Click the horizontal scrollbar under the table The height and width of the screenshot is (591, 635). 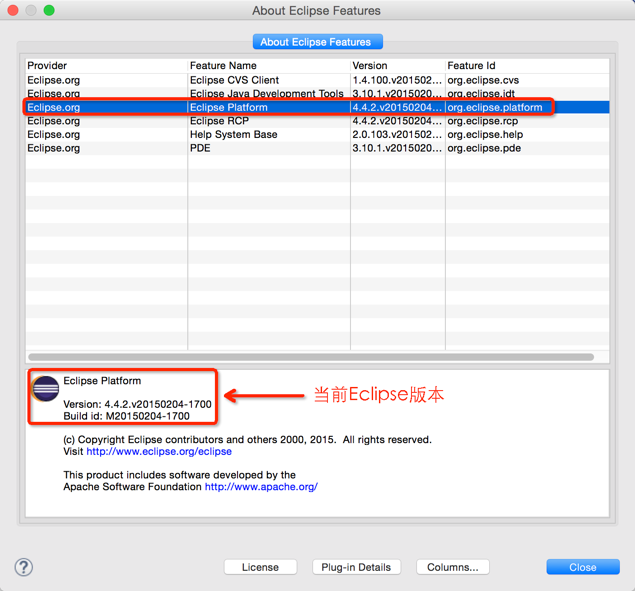click(310, 356)
